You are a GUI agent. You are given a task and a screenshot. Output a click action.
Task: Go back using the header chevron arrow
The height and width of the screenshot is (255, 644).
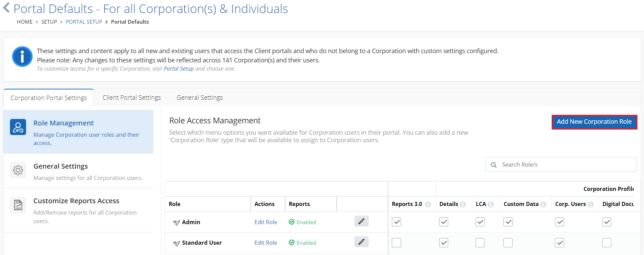point(6,8)
